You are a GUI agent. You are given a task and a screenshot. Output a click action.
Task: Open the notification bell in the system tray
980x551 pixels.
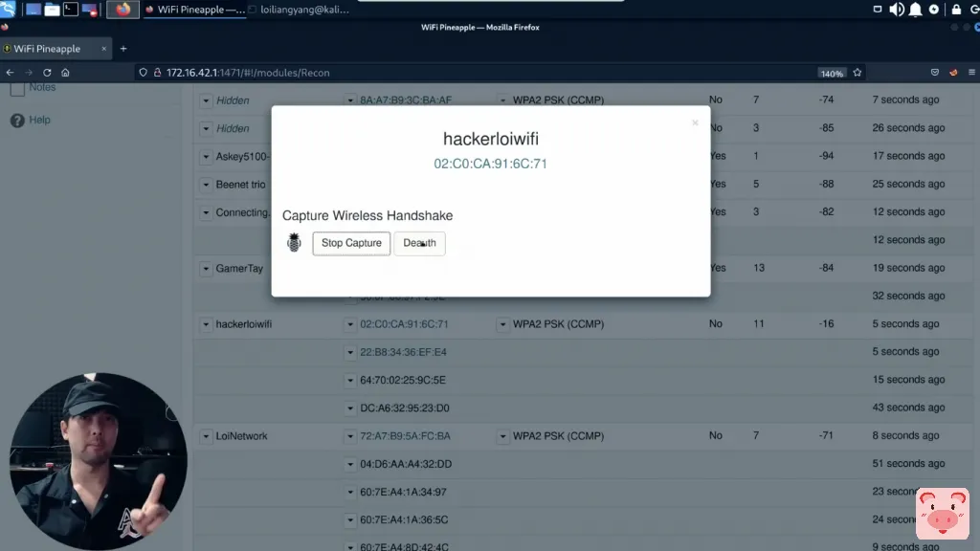[915, 10]
